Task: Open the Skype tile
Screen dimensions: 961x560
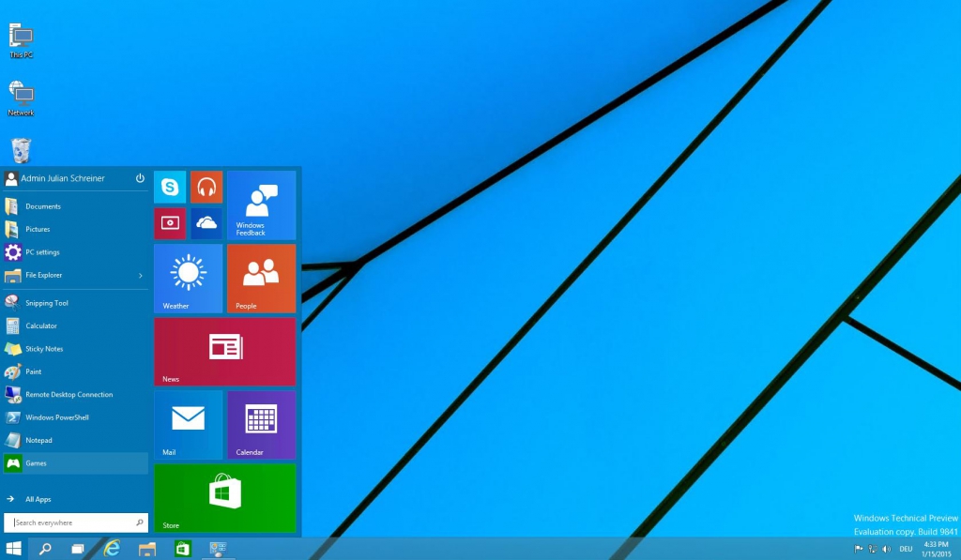Action: pos(170,187)
